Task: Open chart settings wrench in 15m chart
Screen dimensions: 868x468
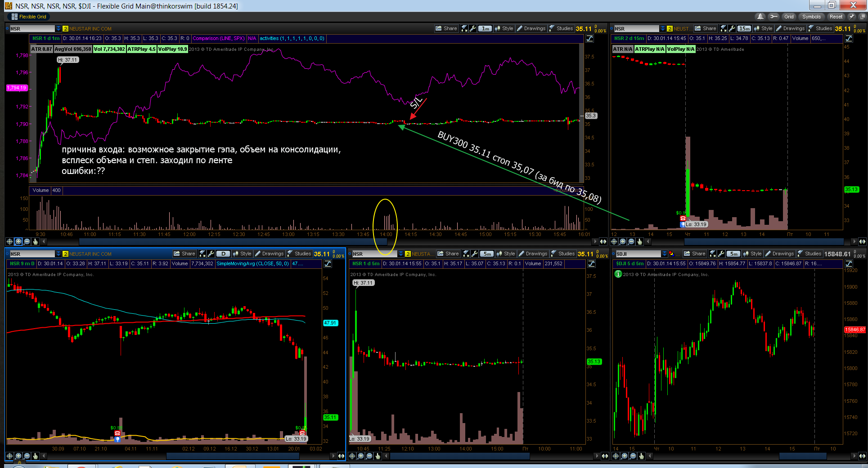Action: tap(732, 28)
